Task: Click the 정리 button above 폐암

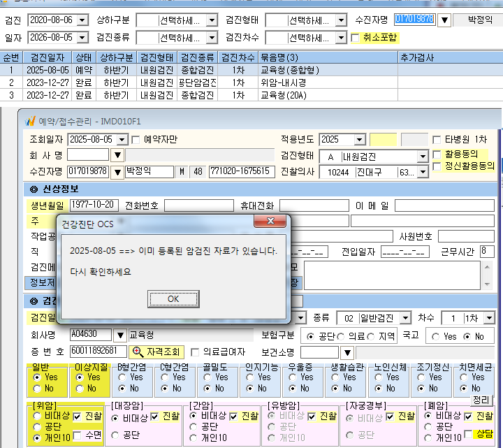Action: point(481,400)
